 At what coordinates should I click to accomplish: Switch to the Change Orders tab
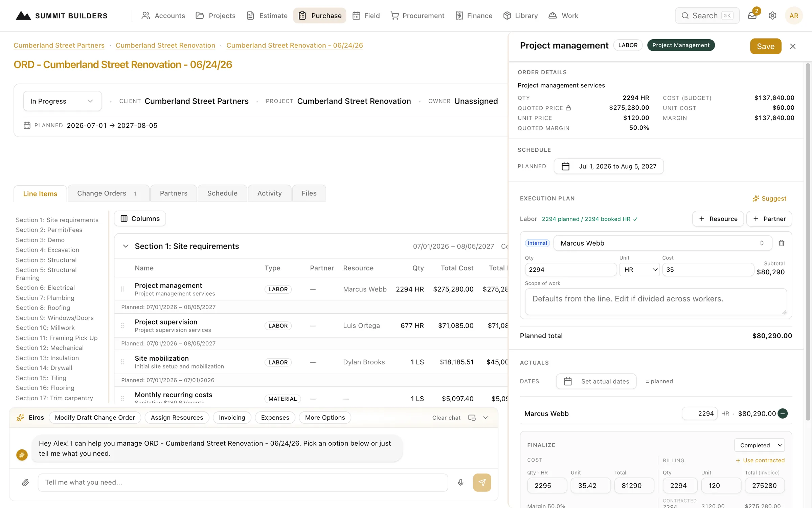pos(108,193)
